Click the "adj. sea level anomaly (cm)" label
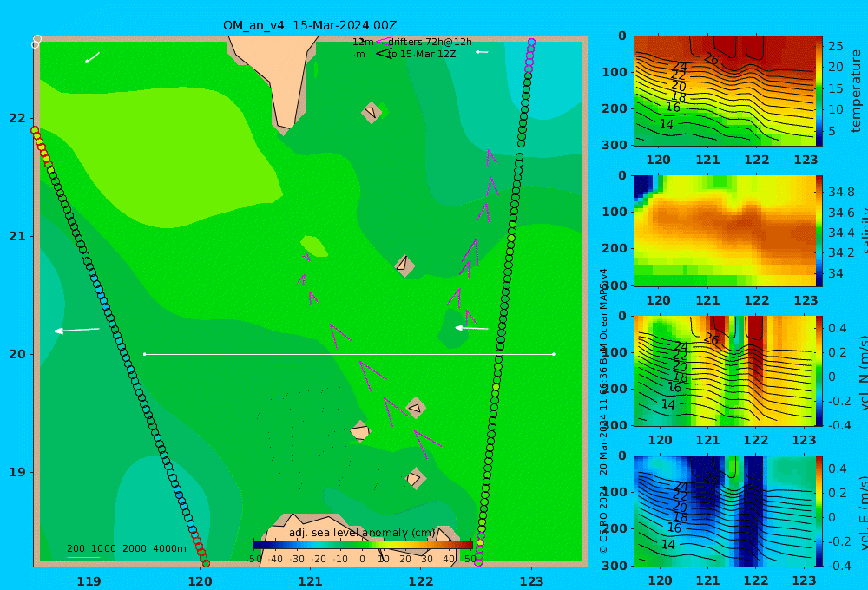868x590 pixels. point(362,533)
